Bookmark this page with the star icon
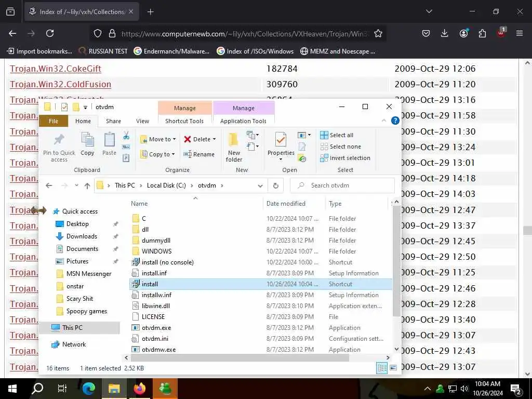The image size is (532, 399). click(x=378, y=33)
